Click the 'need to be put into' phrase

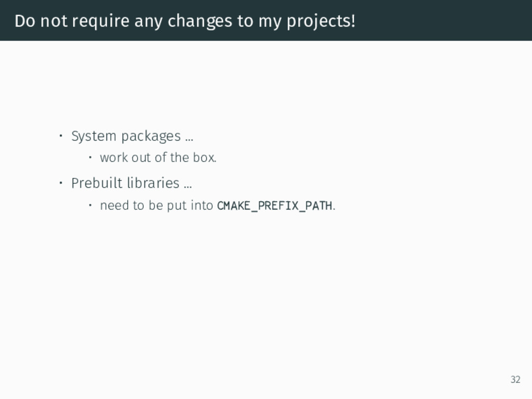pos(156,206)
